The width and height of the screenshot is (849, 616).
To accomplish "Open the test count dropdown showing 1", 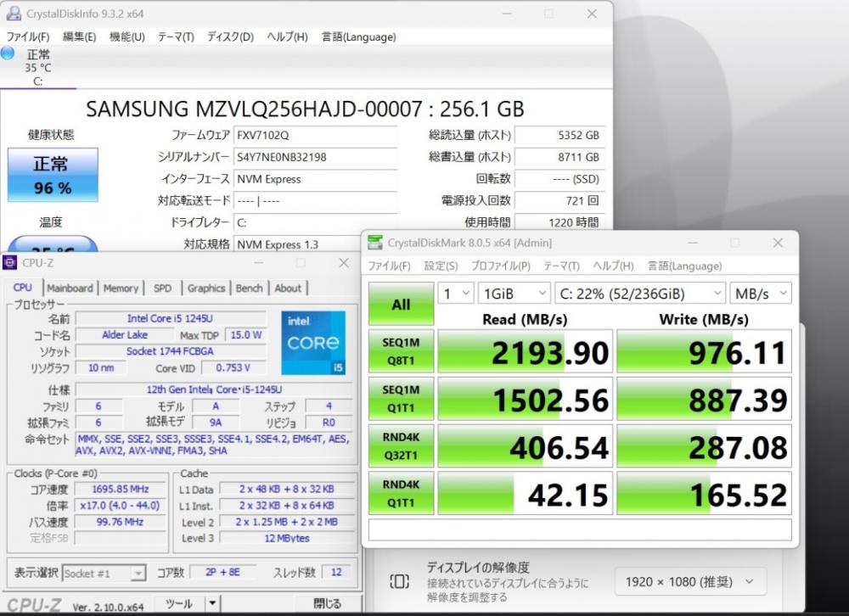I will tap(456, 294).
